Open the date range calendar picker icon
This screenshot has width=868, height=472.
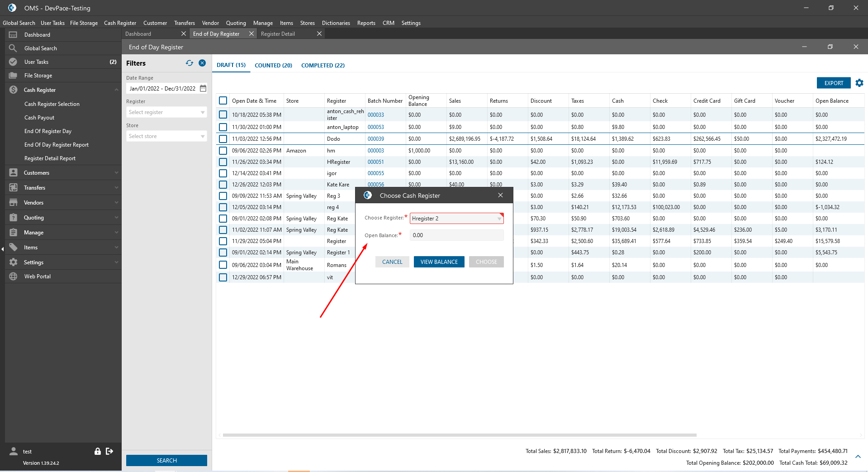point(203,89)
